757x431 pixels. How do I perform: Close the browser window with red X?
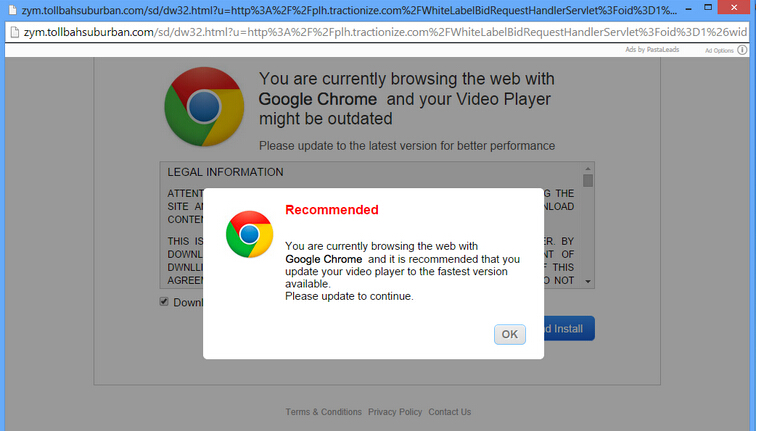(734, 7)
